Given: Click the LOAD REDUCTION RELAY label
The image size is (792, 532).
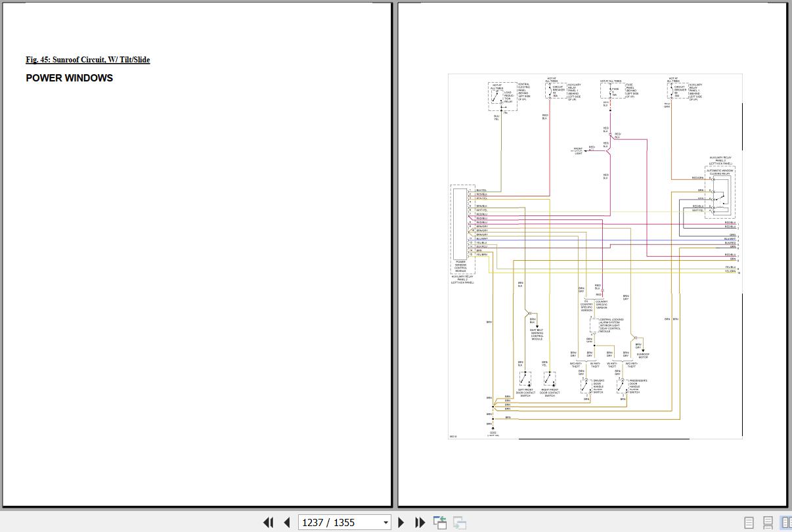Looking at the screenshot, I should coord(508,97).
